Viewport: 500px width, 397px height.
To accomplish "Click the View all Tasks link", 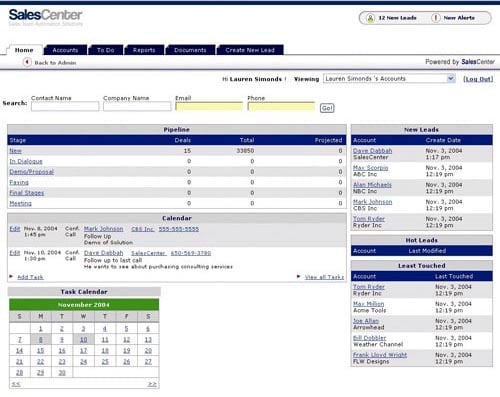I will coord(324,277).
